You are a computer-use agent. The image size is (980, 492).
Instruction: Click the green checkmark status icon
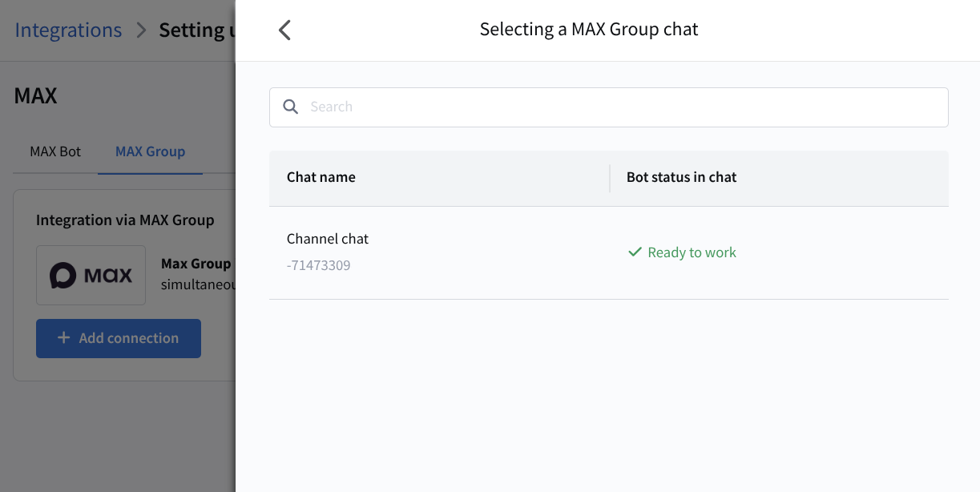pyautogui.click(x=635, y=252)
